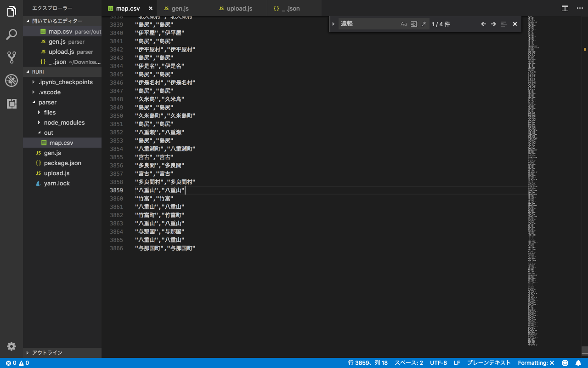This screenshot has width=588, height=368.
Task: Open the editor more actions menu
Action: (x=579, y=8)
